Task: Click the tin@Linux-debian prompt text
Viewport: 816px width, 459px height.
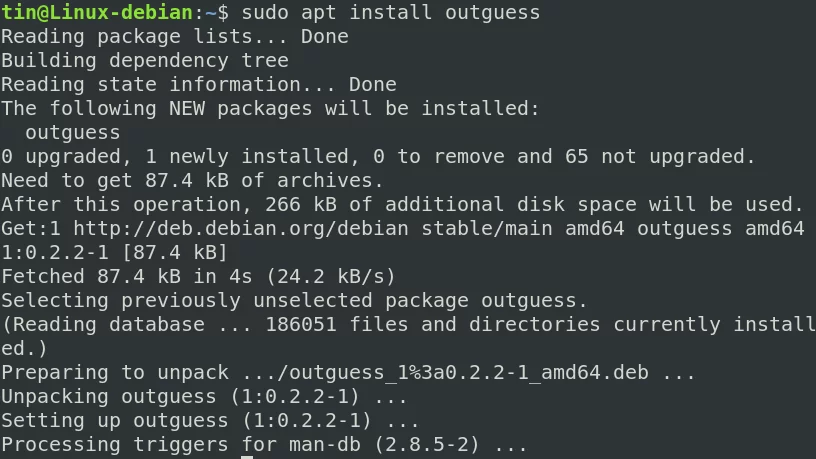Action: [97, 12]
